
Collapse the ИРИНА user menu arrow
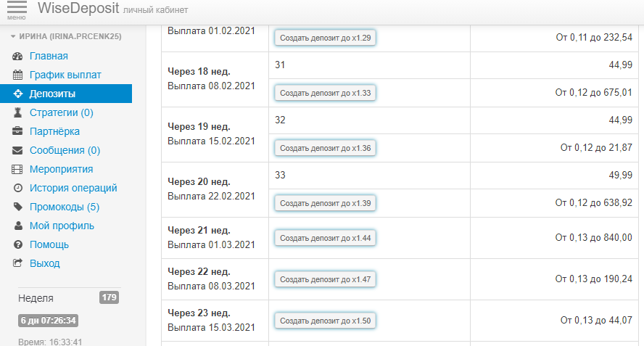[x=12, y=36]
